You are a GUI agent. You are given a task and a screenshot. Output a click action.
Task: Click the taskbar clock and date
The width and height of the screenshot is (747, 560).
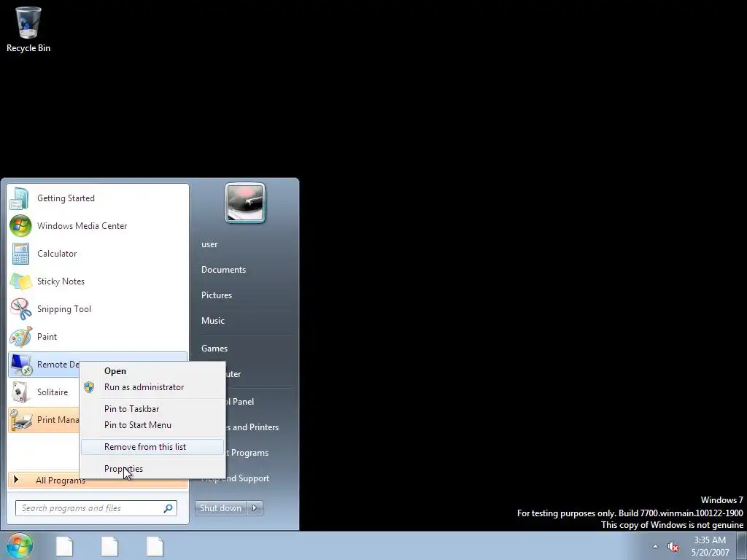(x=710, y=546)
